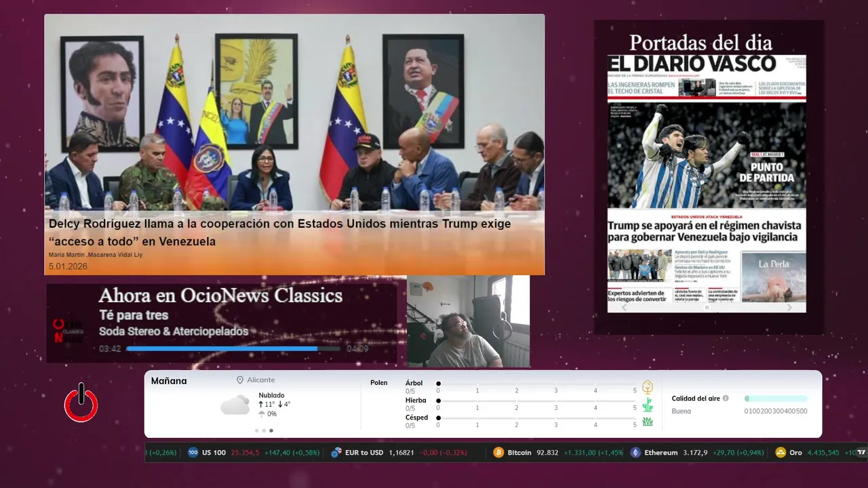868x488 pixels.
Task: Select the first weather carousel dot
Action: (257, 430)
